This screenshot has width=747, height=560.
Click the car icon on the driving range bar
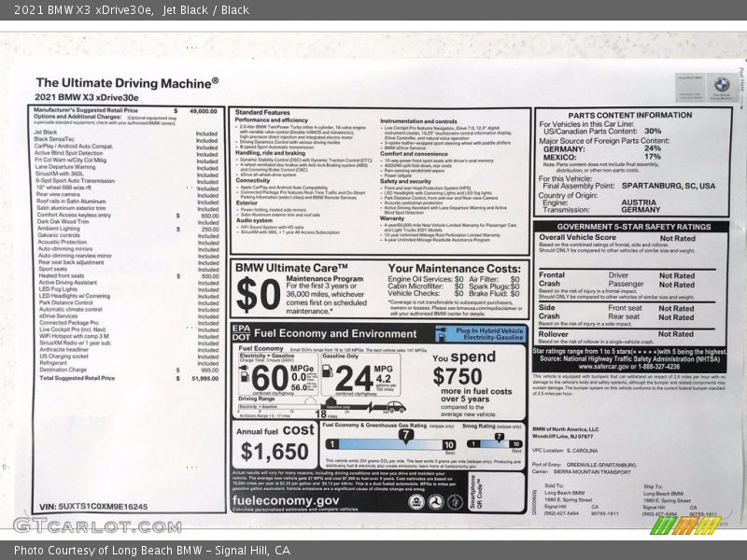(x=396, y=407)
